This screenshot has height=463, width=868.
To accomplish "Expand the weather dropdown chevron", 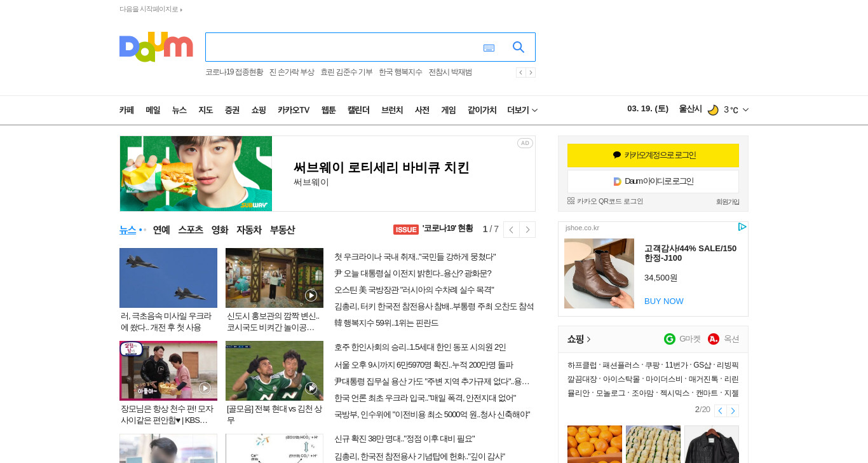I will tap(745, 109).
